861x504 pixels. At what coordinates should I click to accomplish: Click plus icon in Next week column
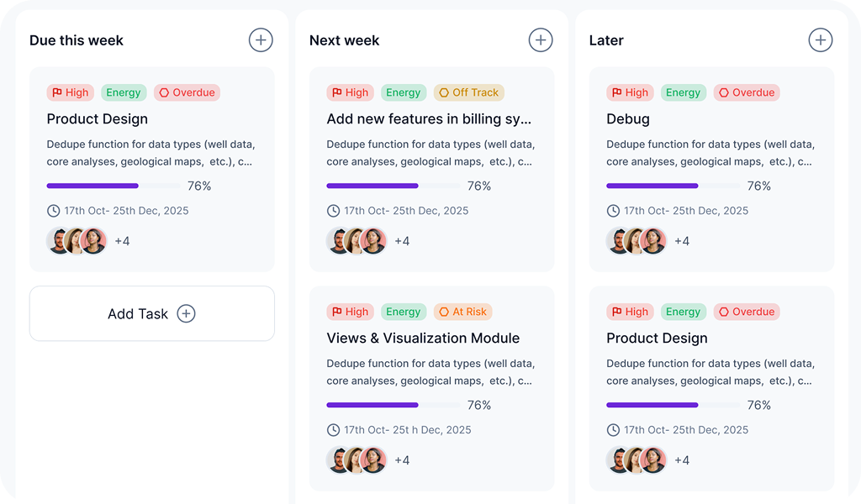541,39
